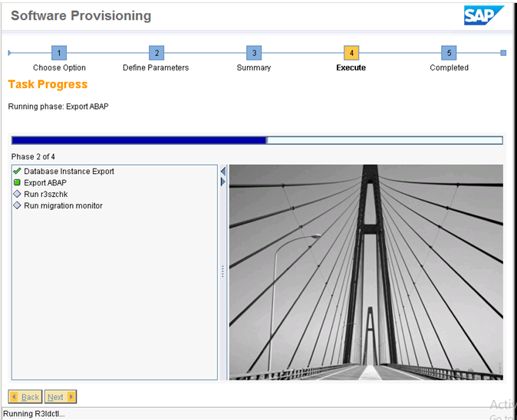
Task: Click roadmap end square marker
Action: click(x=503, y=53)
